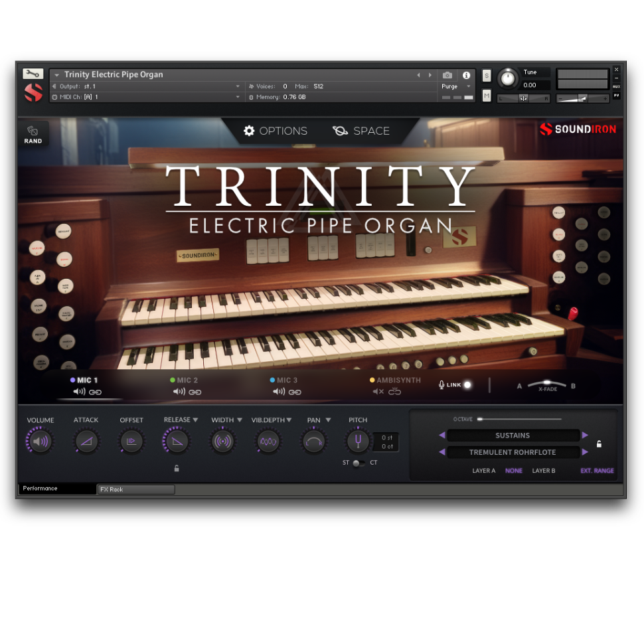Adjust the Tune knob
This screenshot has width=644, height=644.
point(508,78)
